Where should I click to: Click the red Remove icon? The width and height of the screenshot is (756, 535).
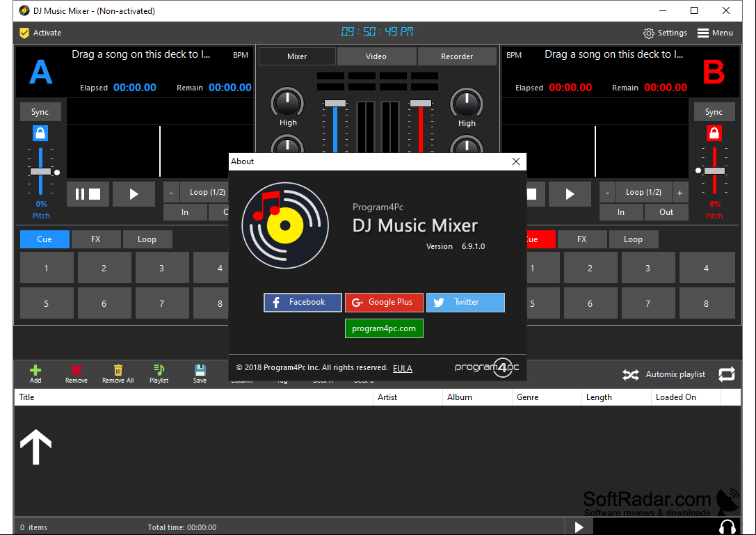tap(77, 370)
